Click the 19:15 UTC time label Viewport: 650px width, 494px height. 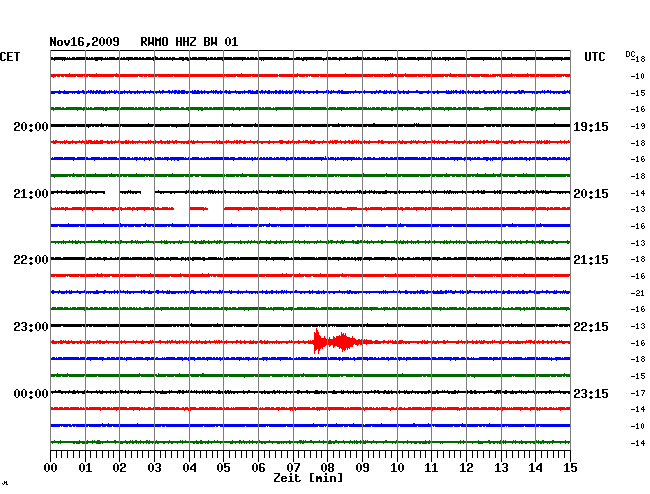tap(591, 126)
